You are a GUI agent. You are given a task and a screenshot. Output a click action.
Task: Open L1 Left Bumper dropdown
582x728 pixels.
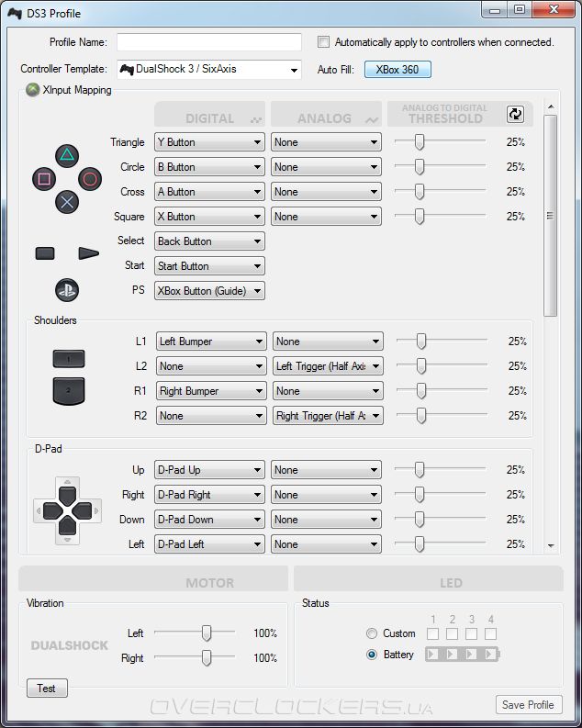[x=212, y=342]
